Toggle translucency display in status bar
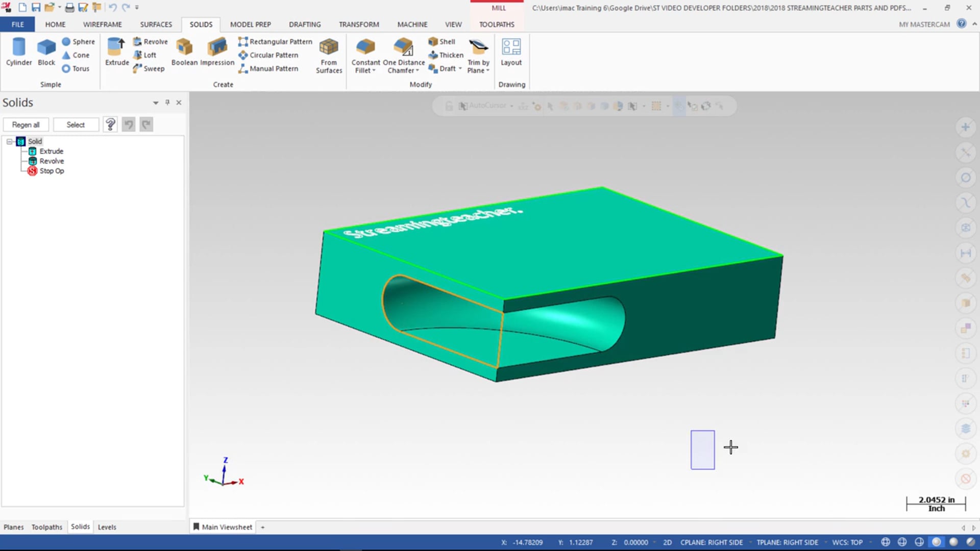The image size is (980, 551). click(970, 542)
